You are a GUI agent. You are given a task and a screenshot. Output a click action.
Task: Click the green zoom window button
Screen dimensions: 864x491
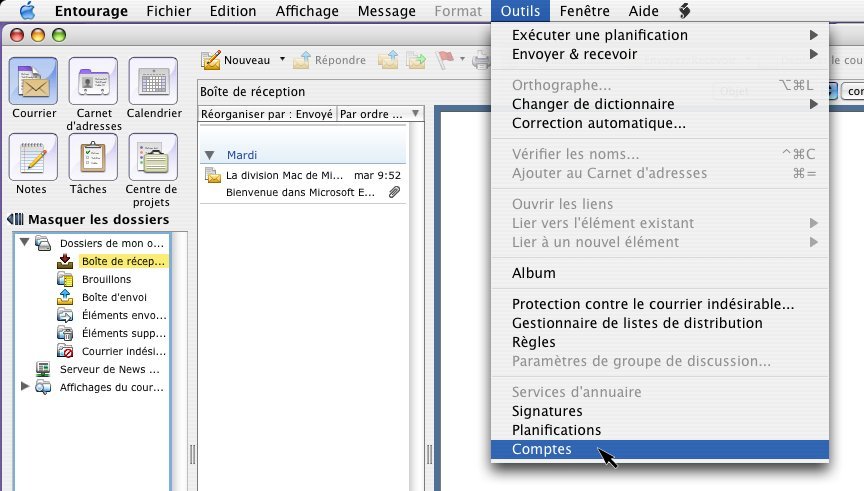59,35
